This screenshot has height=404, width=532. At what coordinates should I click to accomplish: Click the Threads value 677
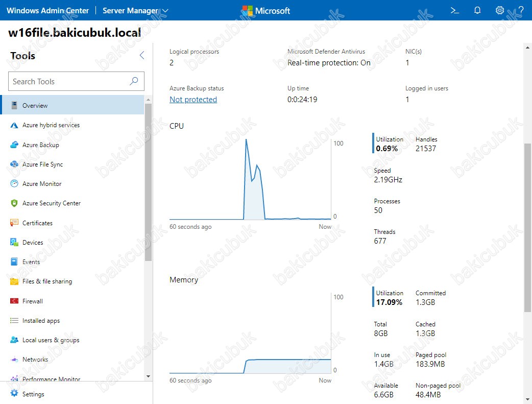coord(380,241)
